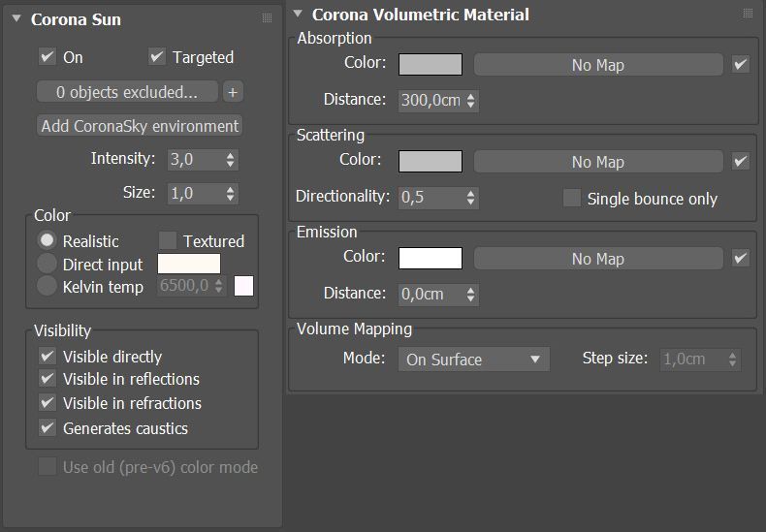This screenshot has width=766, height=532.
Task: Open the Volume Mapping Mode dropdown
Action: pyautogui.click(x=474, y=360)
